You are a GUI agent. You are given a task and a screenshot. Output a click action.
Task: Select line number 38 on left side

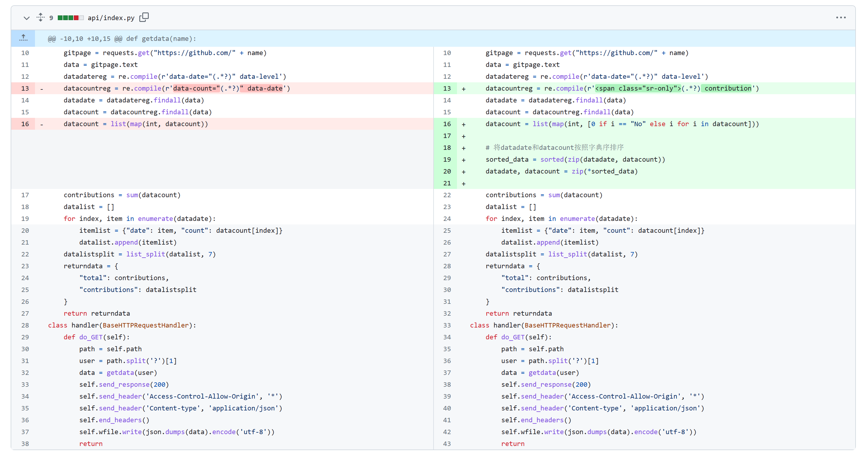click(x=25, y=444)
